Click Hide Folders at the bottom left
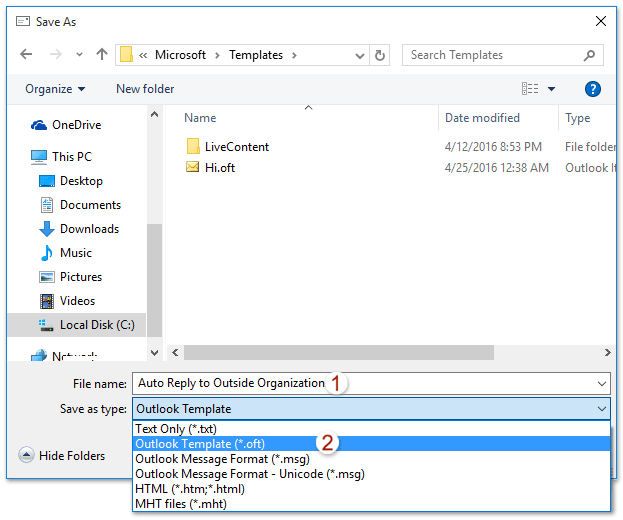The height and width of the screenshot is (520, 623). pyautogui.click(x=71, y=456)
